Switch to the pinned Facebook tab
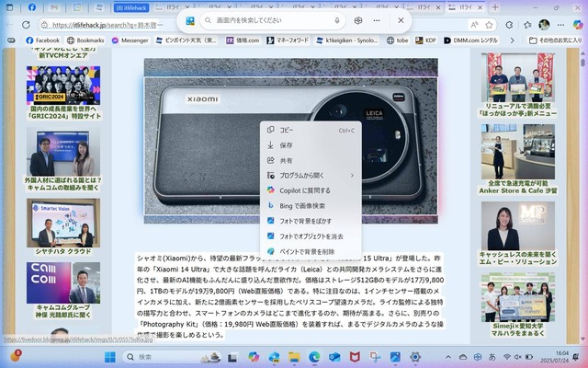 click(32, 7)
